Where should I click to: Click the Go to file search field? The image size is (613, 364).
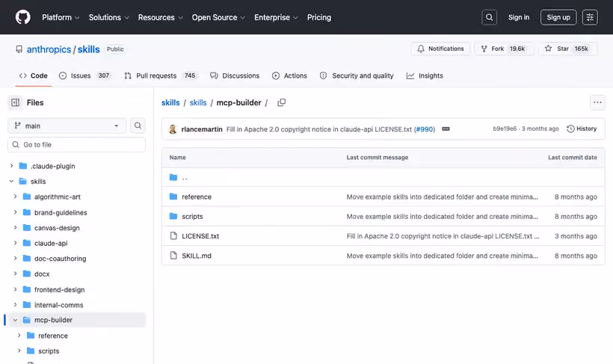pos(76,145)
